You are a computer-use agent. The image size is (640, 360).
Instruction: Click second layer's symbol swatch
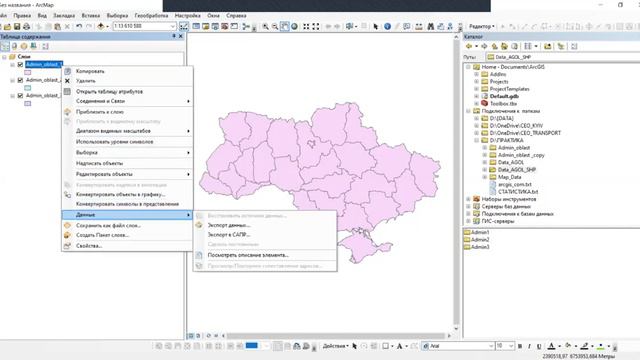[x=28, y=88]
